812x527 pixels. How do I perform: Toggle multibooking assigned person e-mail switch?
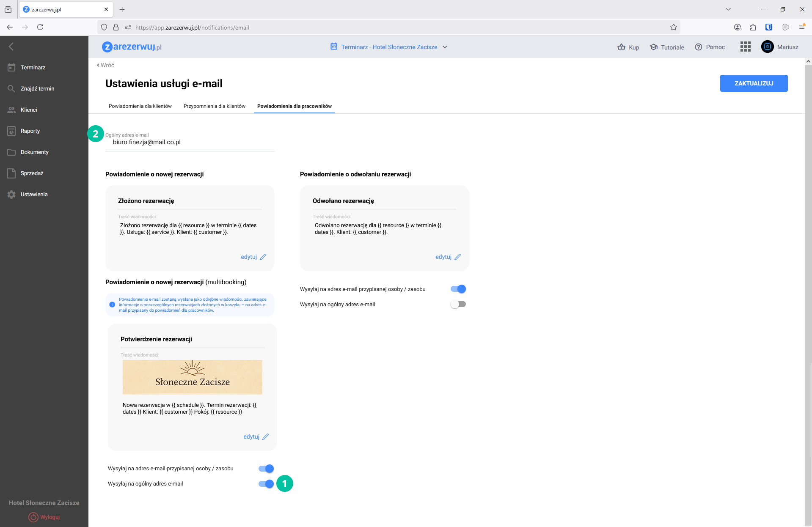(x=266, y=469)
